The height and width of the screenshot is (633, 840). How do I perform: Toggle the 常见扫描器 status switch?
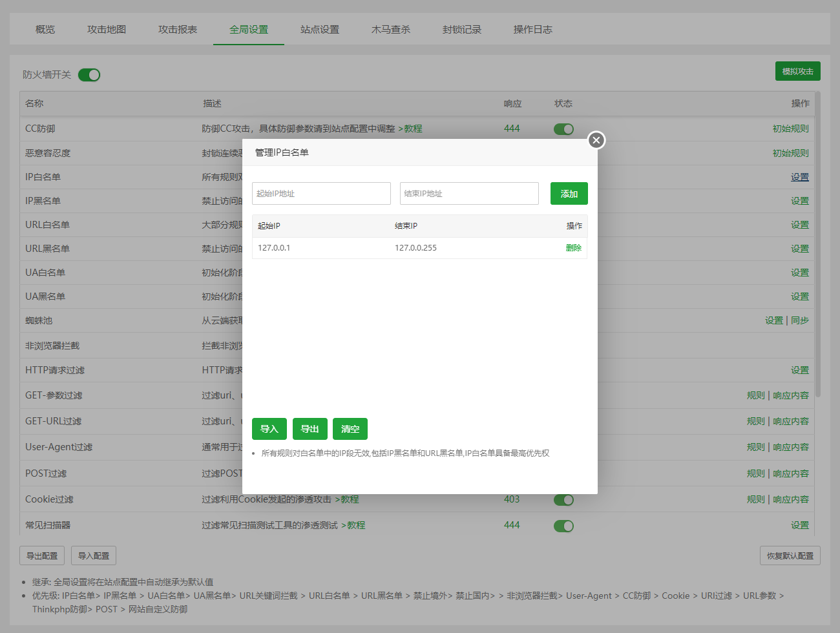pyautogui.click(x=563, y=526)
